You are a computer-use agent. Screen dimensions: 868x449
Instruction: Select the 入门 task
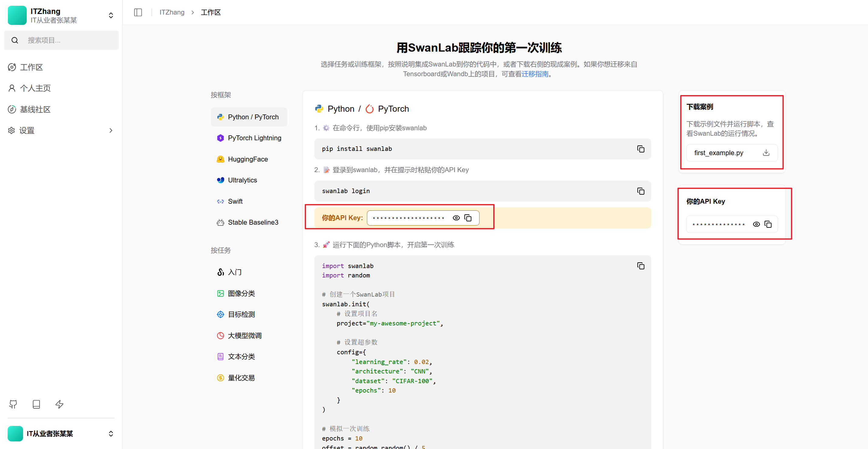249,272
